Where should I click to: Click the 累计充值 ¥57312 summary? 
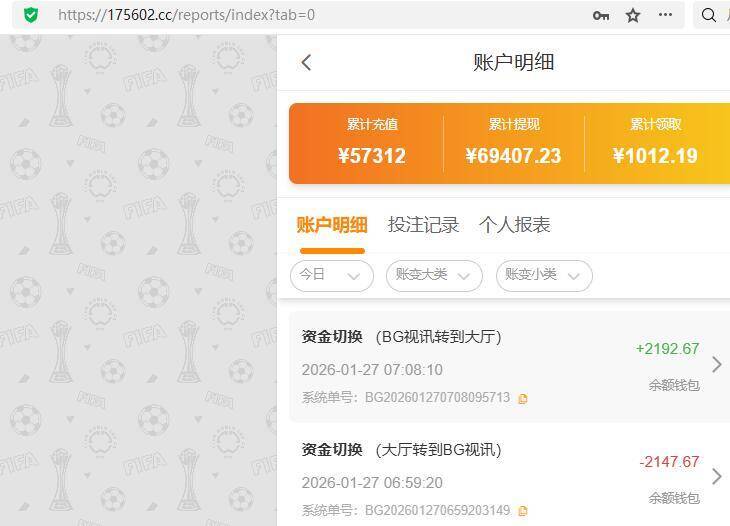click(372, 143)
